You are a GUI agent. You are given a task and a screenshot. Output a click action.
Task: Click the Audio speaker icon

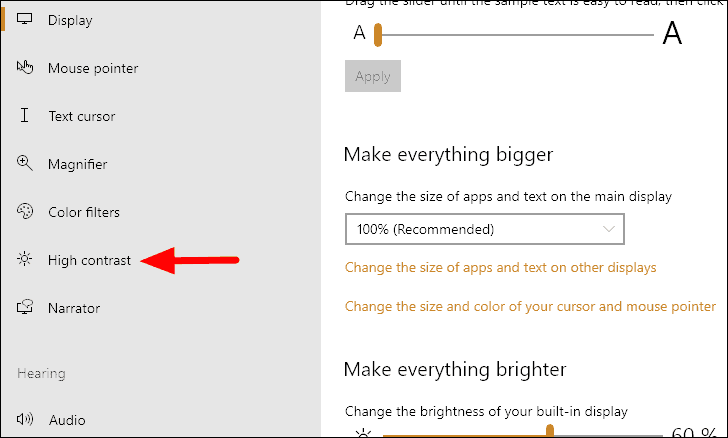pos(25,420)
